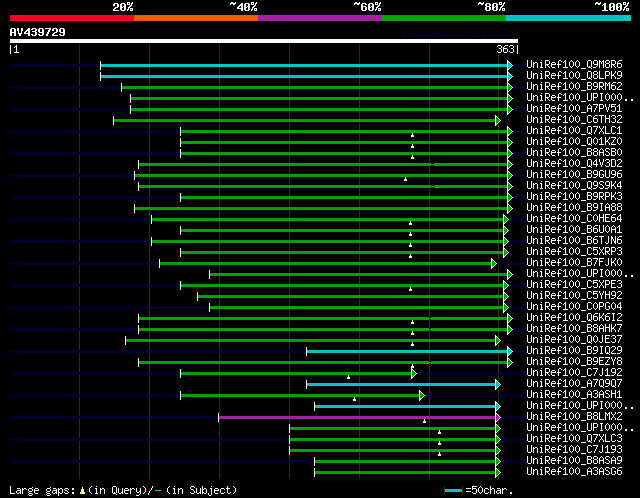640x498 pixels.
Task: Select the UniRef100_B9IQ29 label
Action: [x=574, y=350]
